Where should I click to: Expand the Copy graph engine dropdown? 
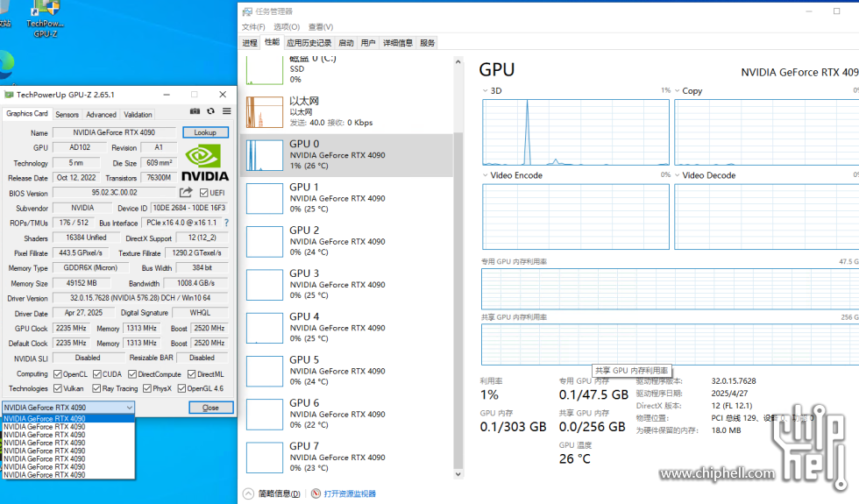[x=677, y=91]
